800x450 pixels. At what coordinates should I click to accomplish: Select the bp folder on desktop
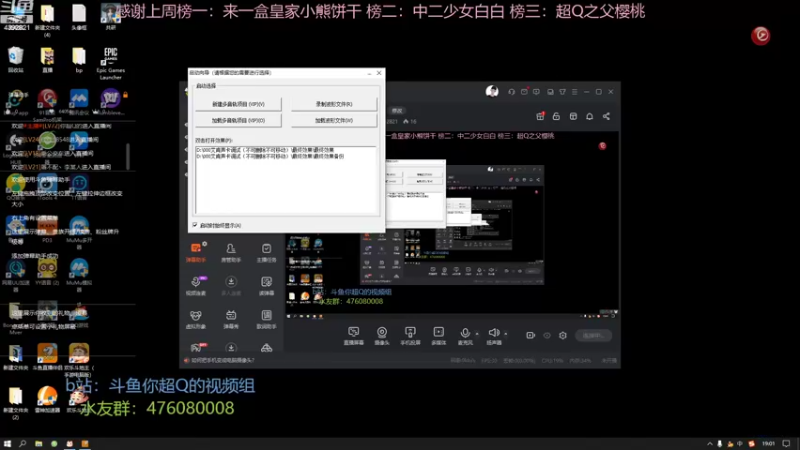click(79, 60)
